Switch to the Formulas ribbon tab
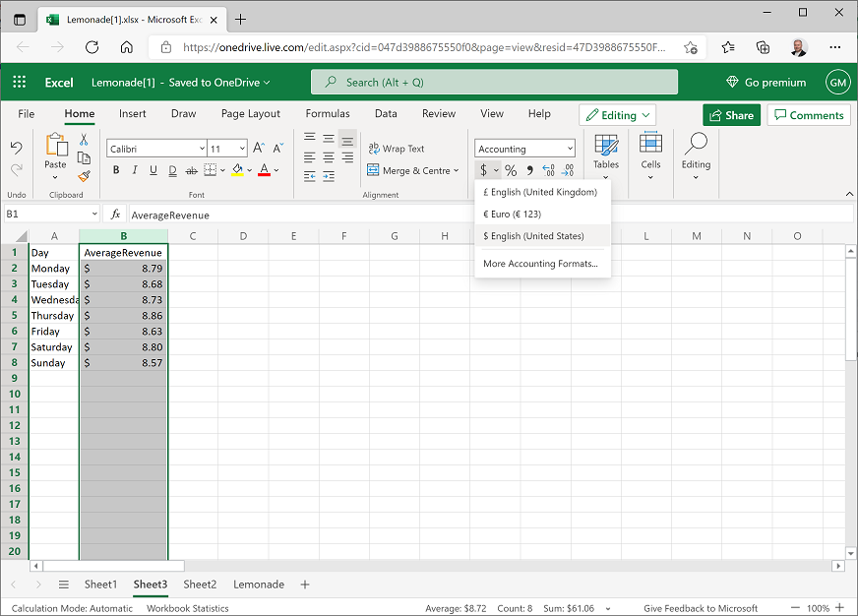858x616 pixels. pyautogui.click(x=327, y=114)
